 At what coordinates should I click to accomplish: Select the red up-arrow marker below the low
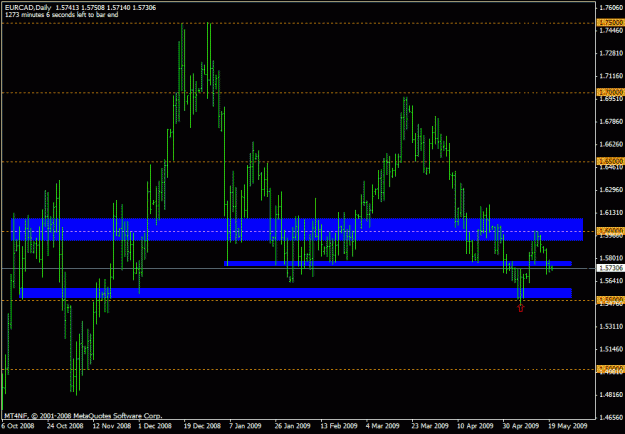click(521, 307)
